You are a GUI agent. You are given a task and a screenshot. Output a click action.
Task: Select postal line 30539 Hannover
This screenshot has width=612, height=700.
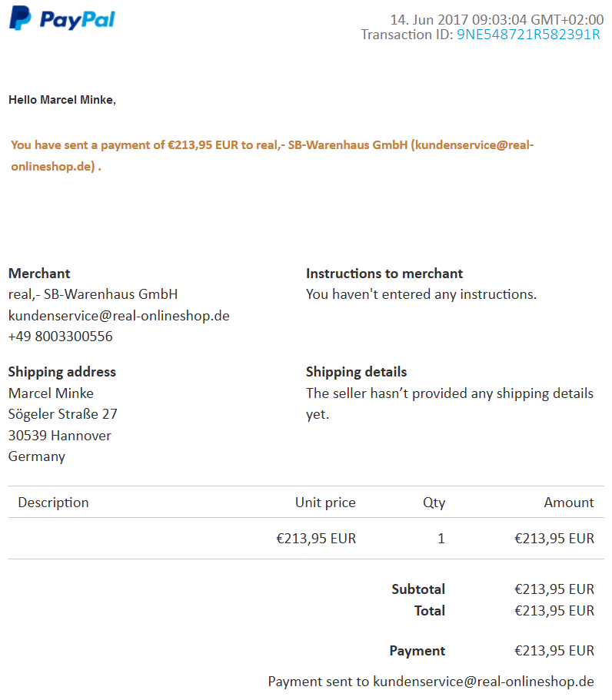coord(60,435)
